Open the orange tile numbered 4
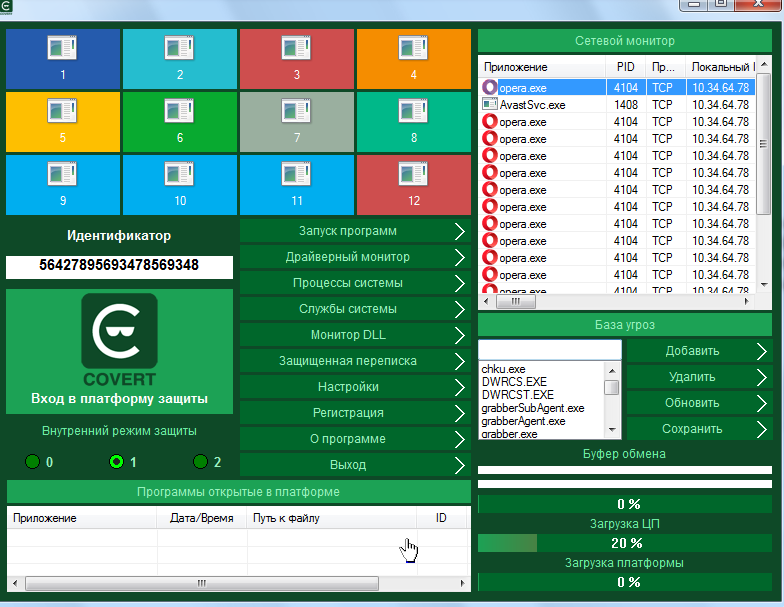 pos(413,59)
